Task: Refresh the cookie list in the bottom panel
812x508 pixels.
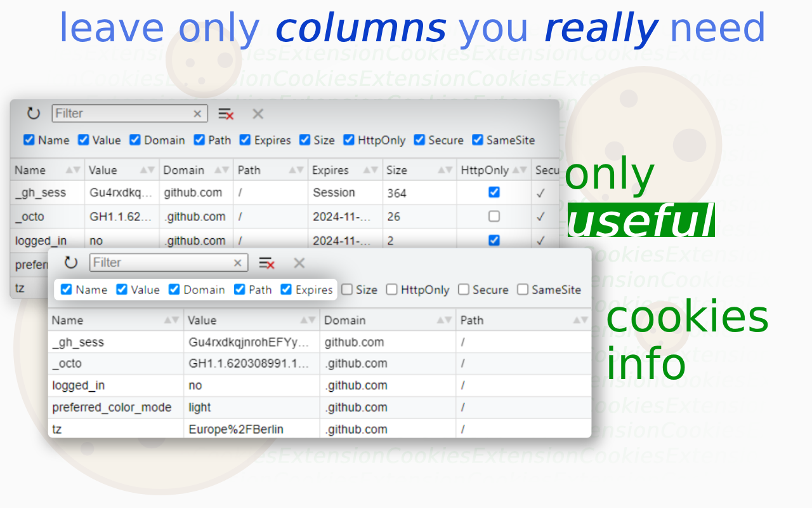Action: pyautogui.click(x=70, y=262)
